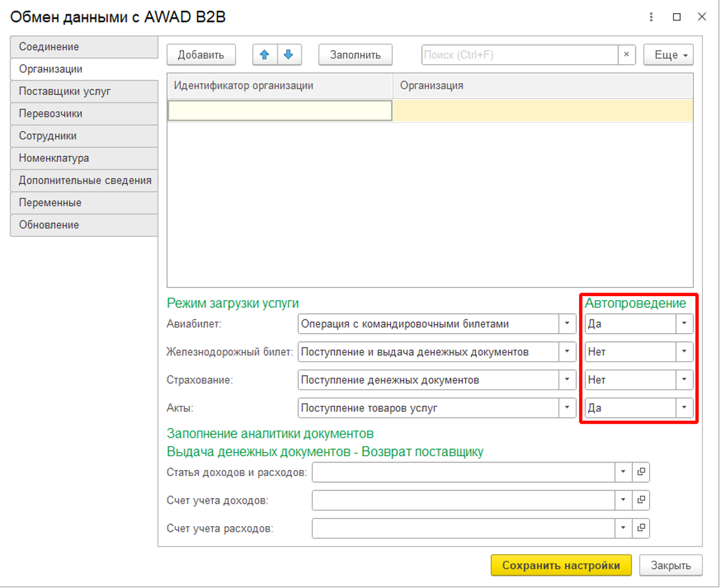Expand the Статья доходов и расходов dropdown arrow

[x=622, y=472]
